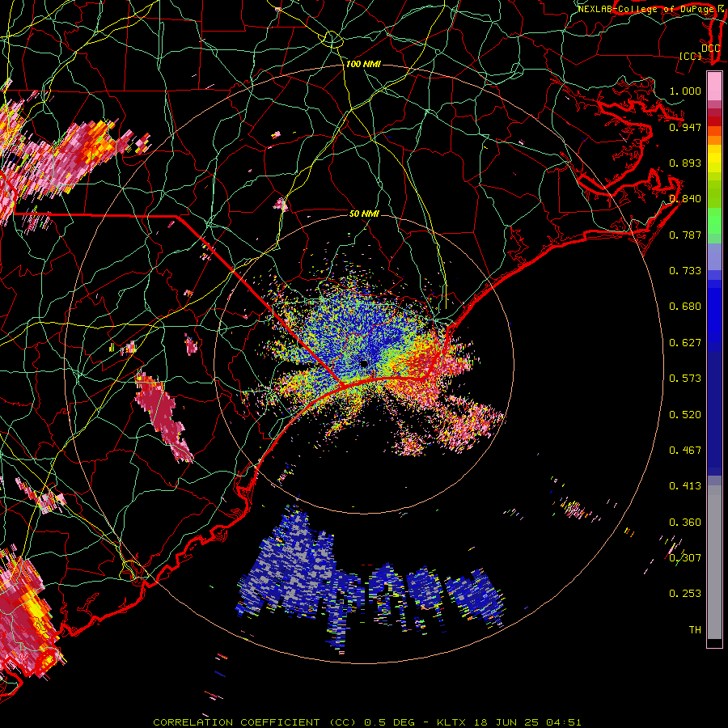Select the 0.573 legend value
The image size is (728, 728).
685,379
